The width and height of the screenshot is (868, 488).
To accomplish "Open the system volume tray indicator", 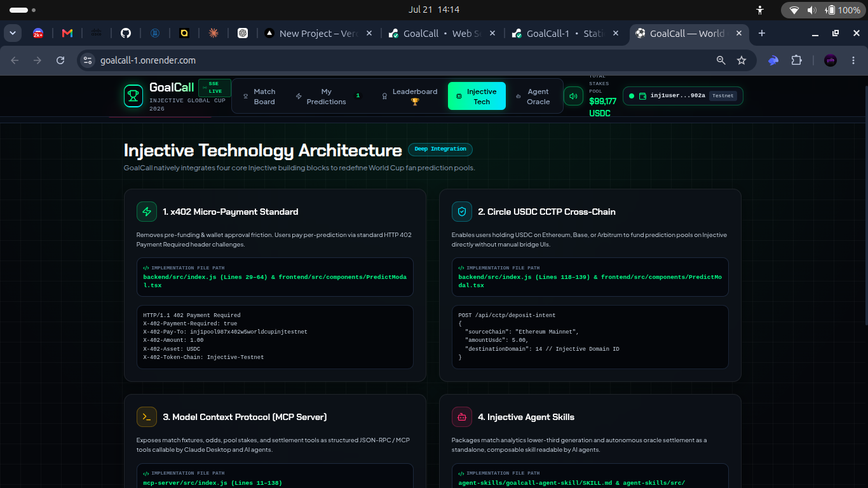I will click(x=811, y=10).
